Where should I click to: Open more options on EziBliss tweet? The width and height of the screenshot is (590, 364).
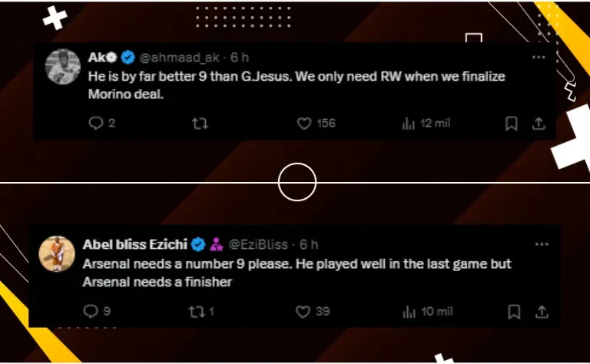(542, 244)
